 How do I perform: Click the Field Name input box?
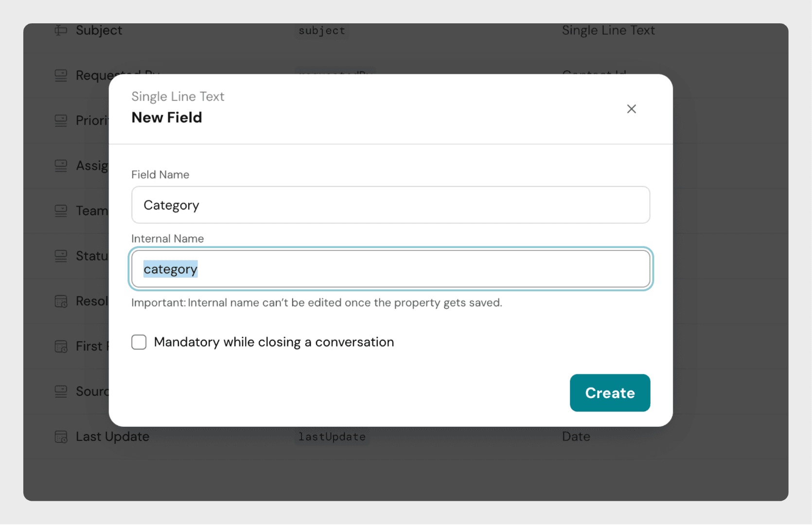(390, 205)
